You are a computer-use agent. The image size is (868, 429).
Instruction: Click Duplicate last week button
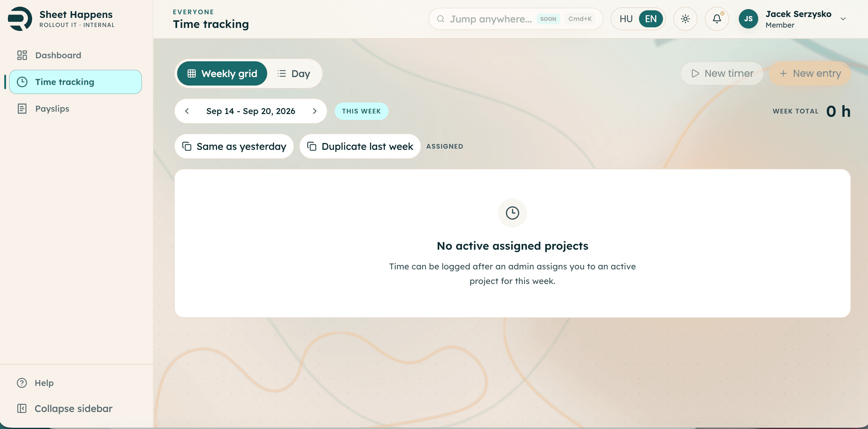[x=360, y=146]
